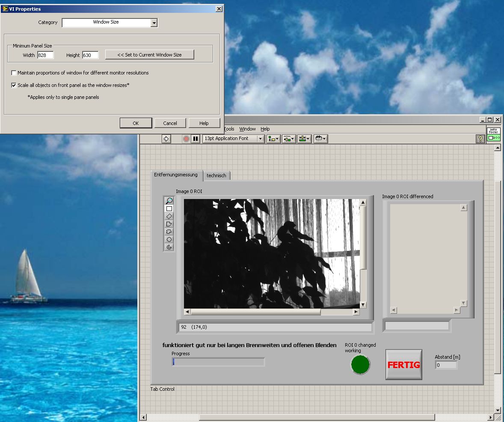The height and width of the screenshot is (422, 504).
Task: Click the Run arrow in LabVIEW toolbar
Action: tap(166, 139)
